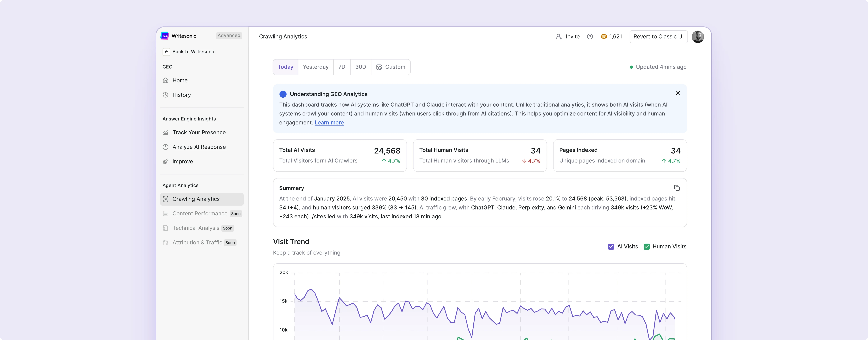
Task: Click the blue info icon in the banner
Action: click(283, 94)
